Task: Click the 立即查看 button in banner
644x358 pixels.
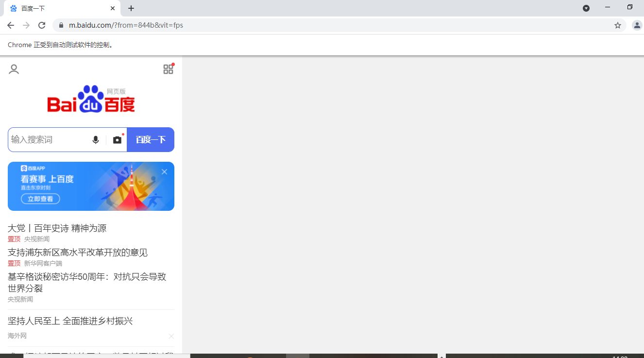Action: 40,199
